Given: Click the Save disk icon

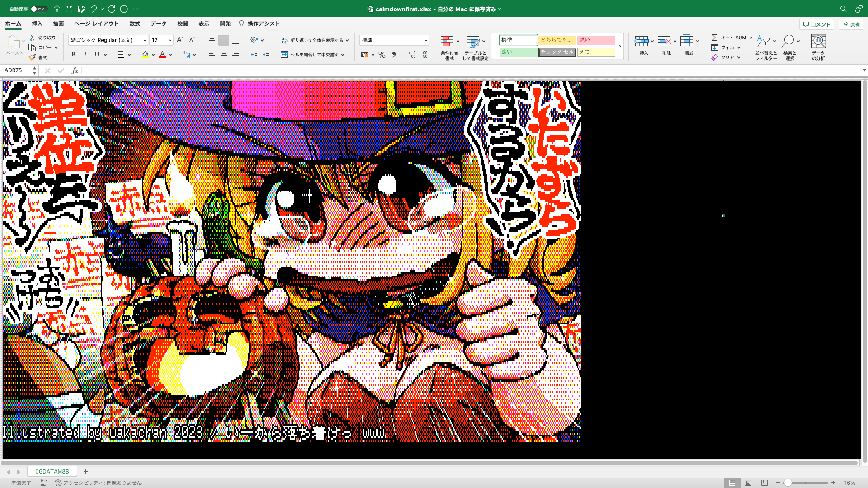Looking at the screenshot, I should [x=69, y=9].
